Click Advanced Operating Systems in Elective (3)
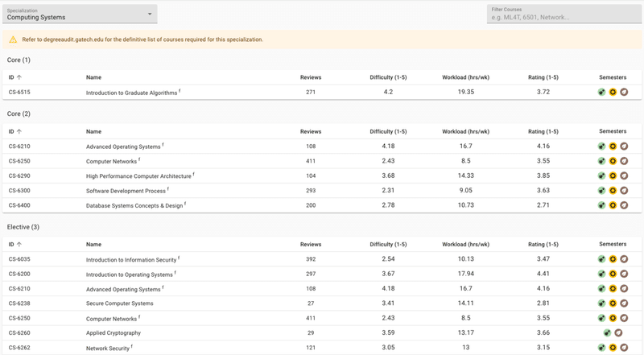The image size is (644, 355). pos(123,289)
